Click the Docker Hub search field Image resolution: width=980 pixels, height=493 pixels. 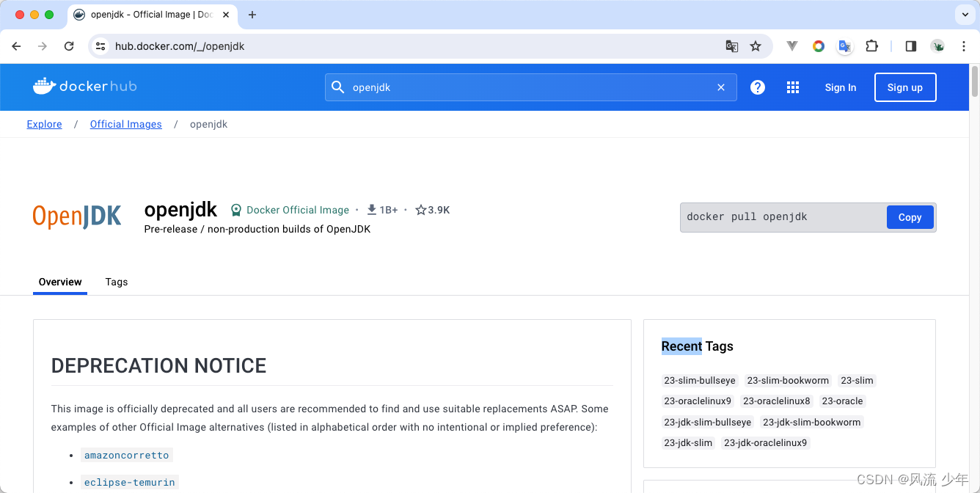531,87
